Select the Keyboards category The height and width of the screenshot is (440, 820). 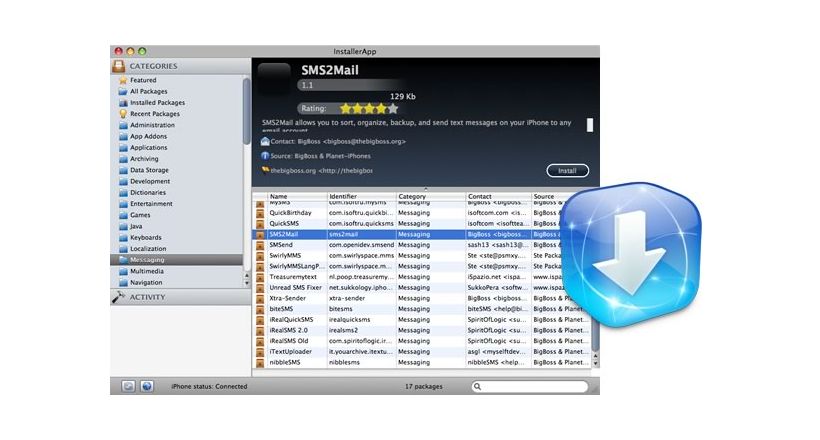click(146, 238)
